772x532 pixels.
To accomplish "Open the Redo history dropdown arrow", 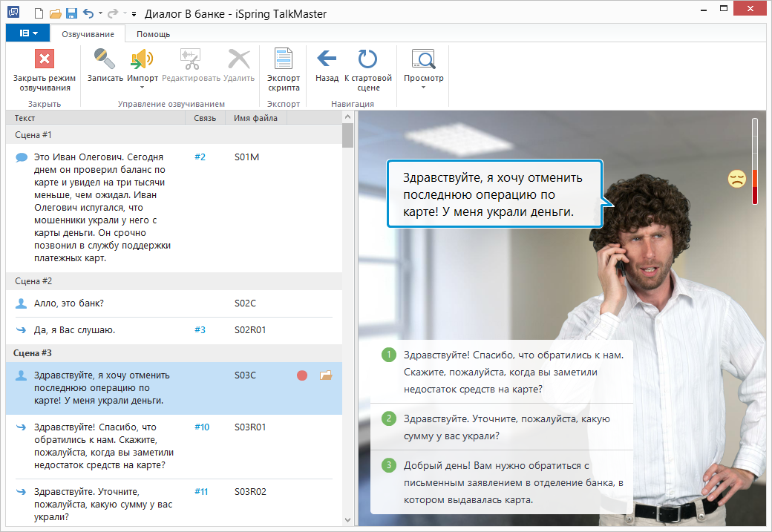I will [125, 13].
